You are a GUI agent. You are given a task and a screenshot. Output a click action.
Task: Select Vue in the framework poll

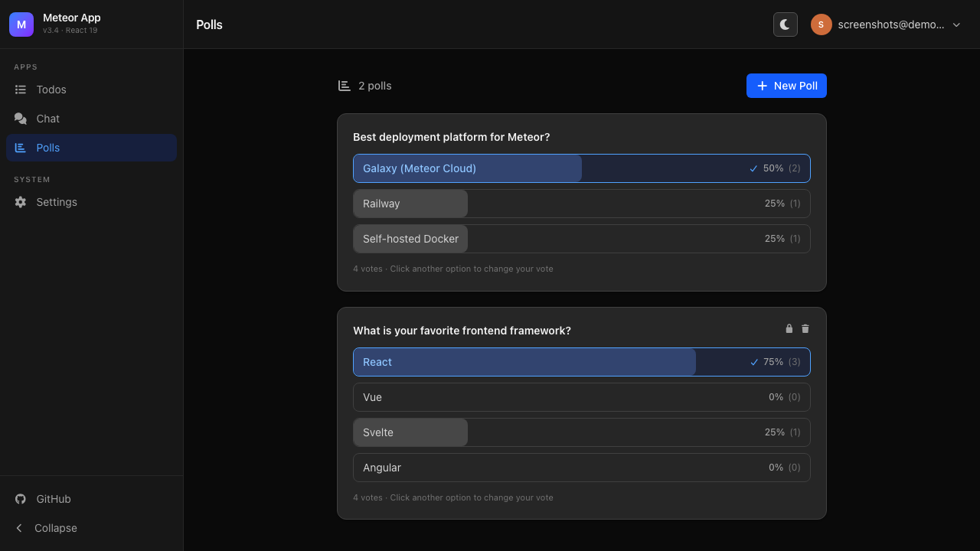tap(581, 397)
